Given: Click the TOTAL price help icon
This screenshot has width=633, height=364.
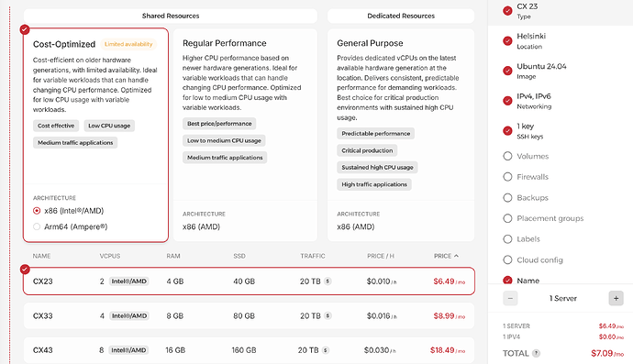Looking at the screenshot, I should coord(536,354).
